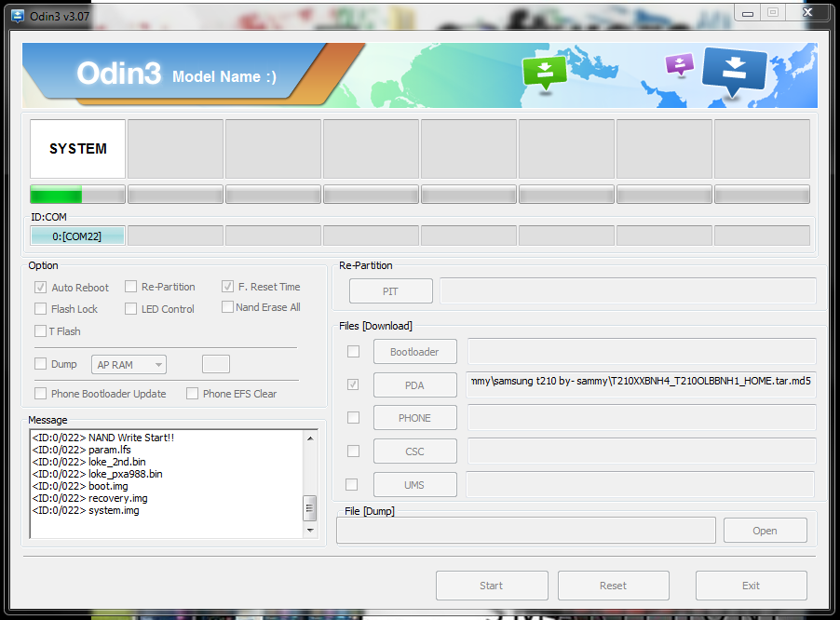Click message log scrollbar down arrow

click(309, 530)
